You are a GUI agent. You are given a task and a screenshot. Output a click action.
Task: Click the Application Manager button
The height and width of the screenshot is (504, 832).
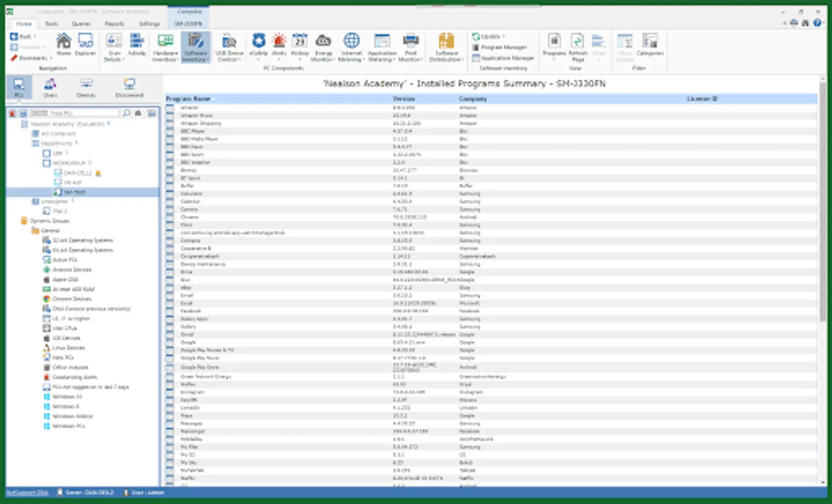tap(506, 58)
